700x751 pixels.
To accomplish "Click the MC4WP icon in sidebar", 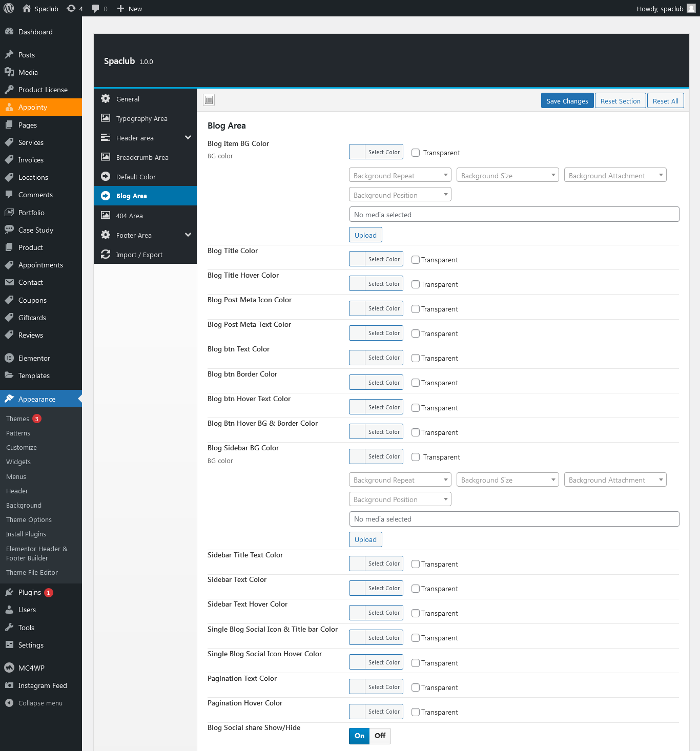I will pos(9,667).
